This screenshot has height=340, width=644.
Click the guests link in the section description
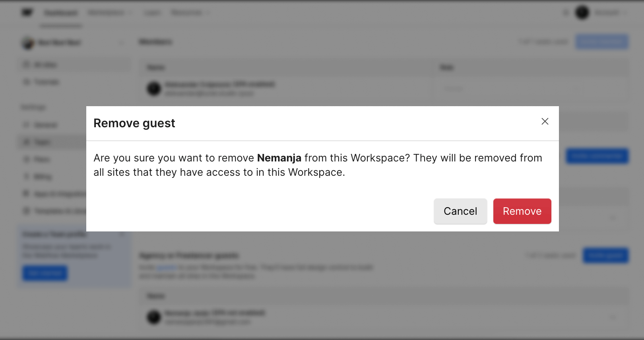(166, 267)
